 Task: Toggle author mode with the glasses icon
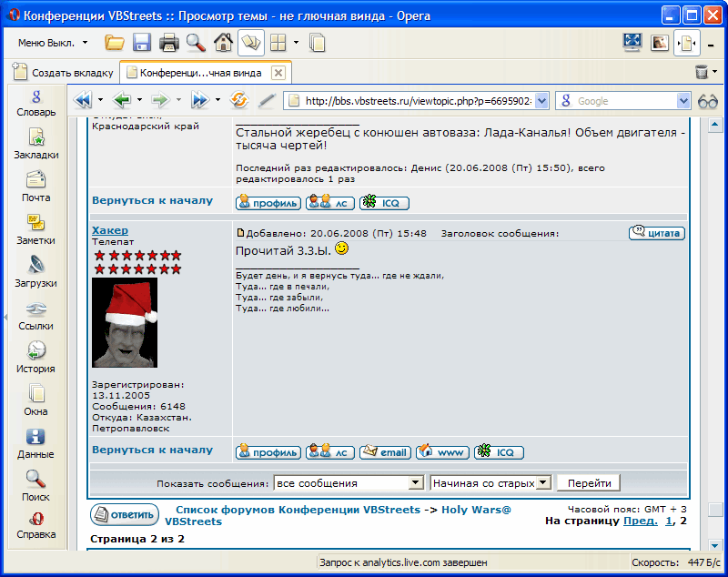[708, 101]
